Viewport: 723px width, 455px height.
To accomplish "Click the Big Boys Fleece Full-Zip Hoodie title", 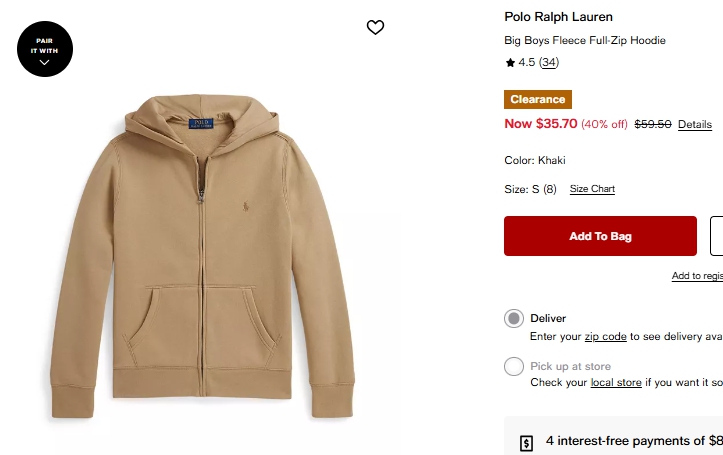I will [x=585, y=41].
